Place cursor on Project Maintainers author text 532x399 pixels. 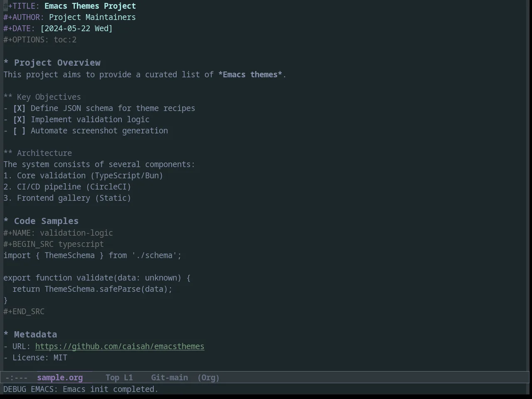point(92,17)
